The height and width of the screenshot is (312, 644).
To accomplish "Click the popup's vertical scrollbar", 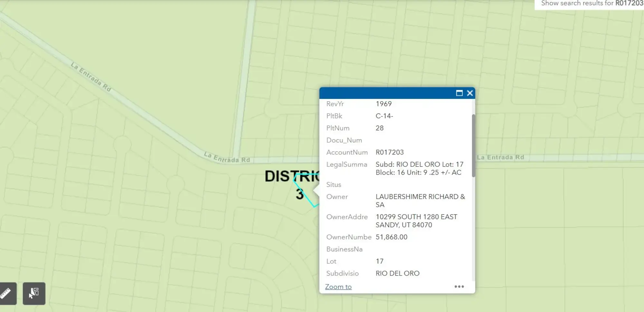I will (473, 146).
